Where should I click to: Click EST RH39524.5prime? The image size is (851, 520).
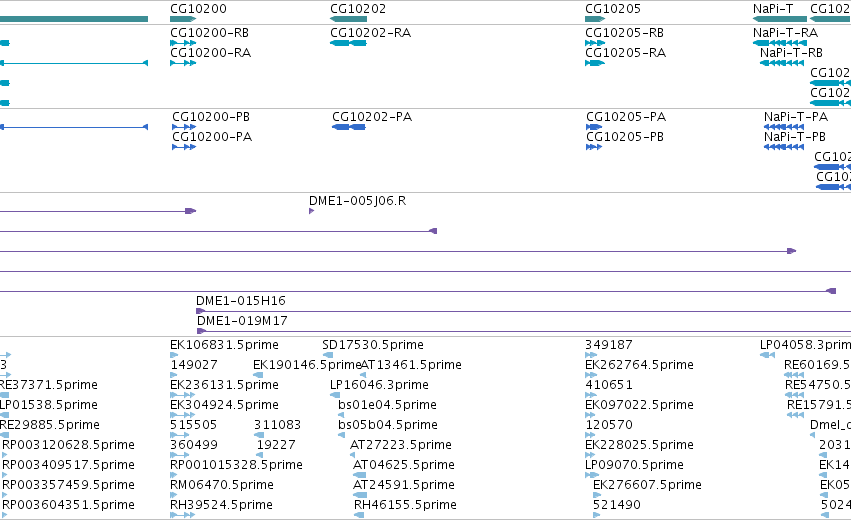point(221,505)
